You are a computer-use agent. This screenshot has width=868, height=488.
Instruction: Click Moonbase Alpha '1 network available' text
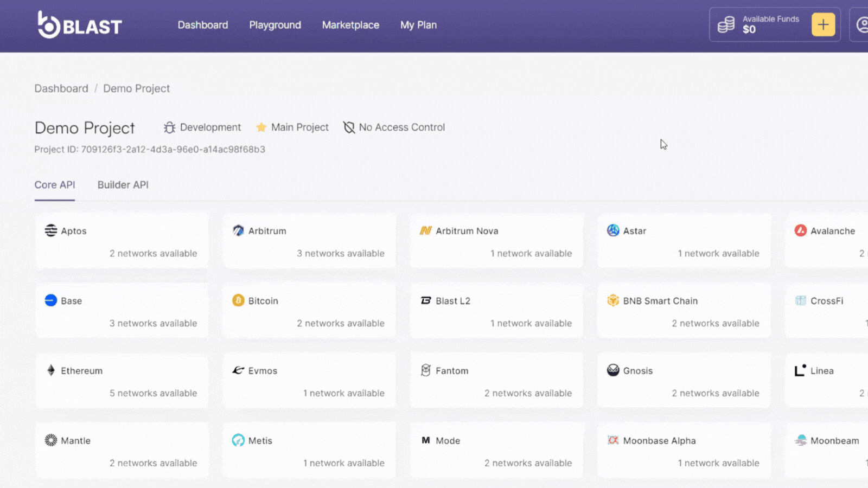[x=719, y=463]
